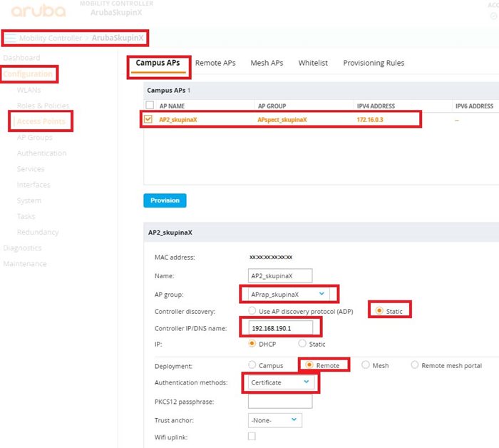Open Interfaces in the sidebar
This screenshot has height=448, width=499.
pyautogui.click(x=34, y=185)
